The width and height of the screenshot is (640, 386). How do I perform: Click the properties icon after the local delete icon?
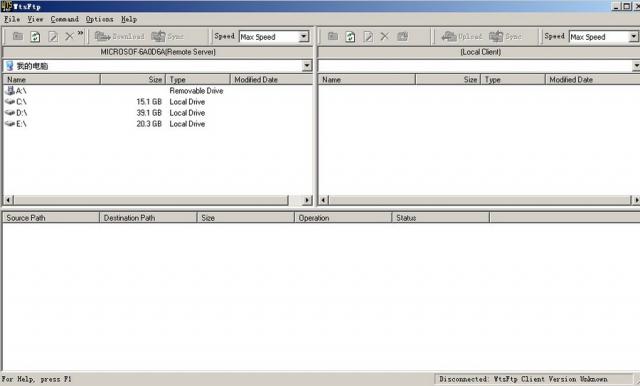coord(402,36)
